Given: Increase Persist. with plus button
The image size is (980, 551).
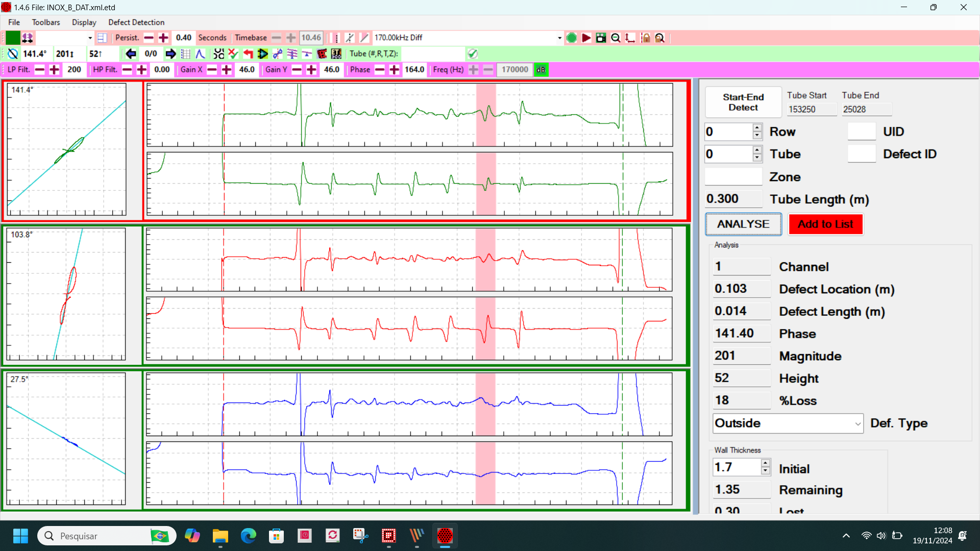Looking at the screenshot, I should pos(164,38).
